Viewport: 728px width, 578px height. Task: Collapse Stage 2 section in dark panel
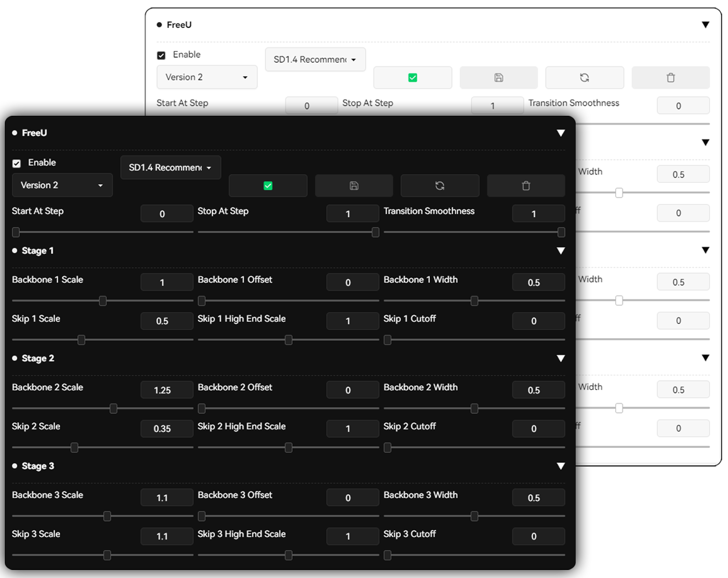[x=561, y=359]
